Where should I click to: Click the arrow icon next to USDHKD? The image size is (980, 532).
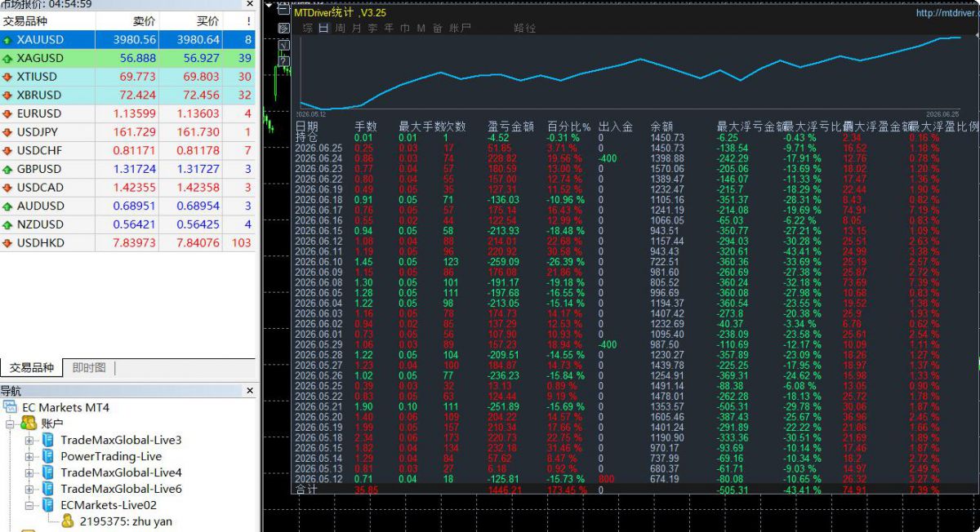(7, 243)
